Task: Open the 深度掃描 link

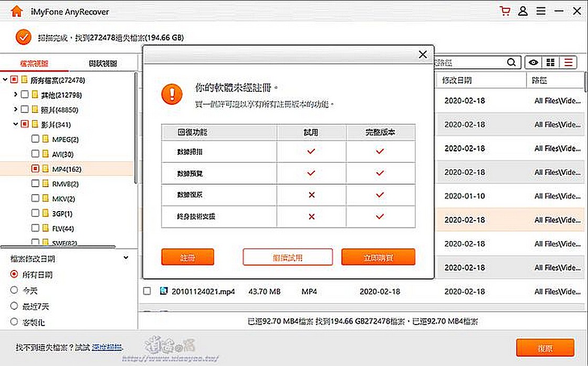Action: point(107,348)
